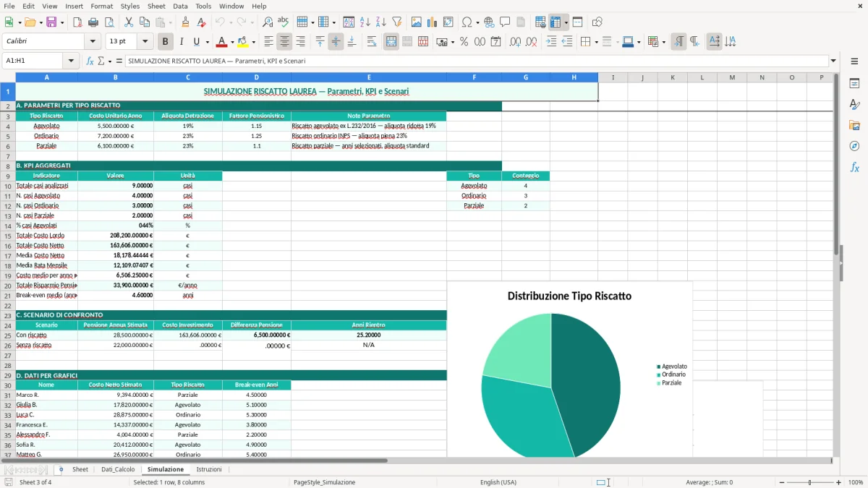Viewport: 868px width, 488px height.
Task: Click Sort Ascending icon
Action: click(x=365, y=22)
